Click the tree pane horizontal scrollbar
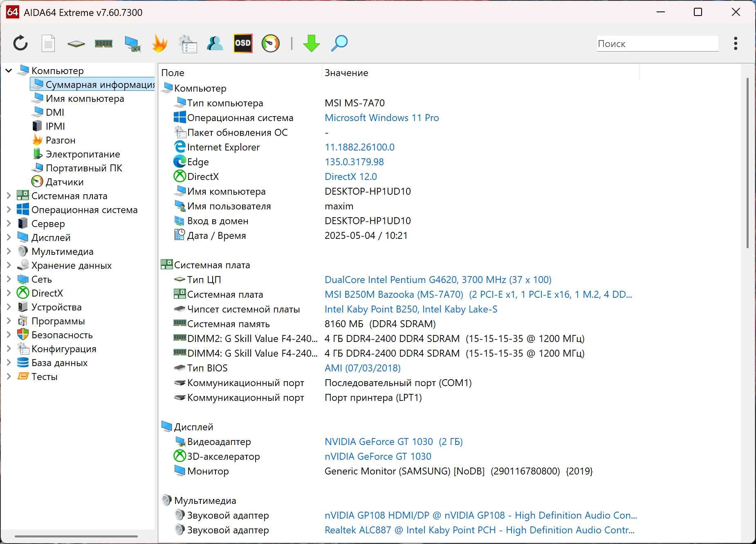This screenshot has width=756, height=544. (76, 536)
